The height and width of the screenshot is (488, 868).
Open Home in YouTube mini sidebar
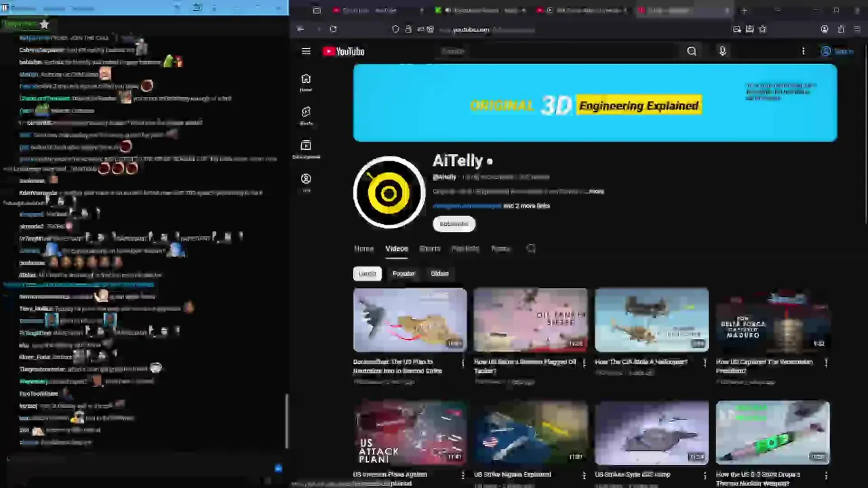pyautogui.click(x=306, y=83)
